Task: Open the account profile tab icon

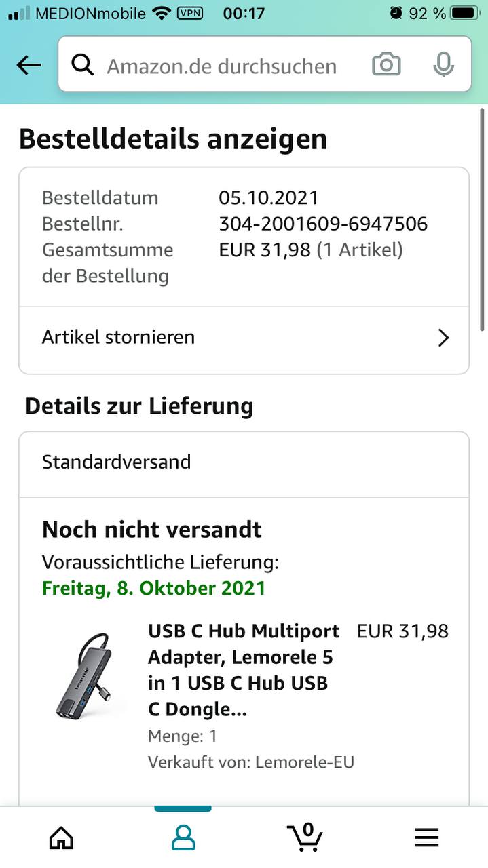Action: [183, 837]
